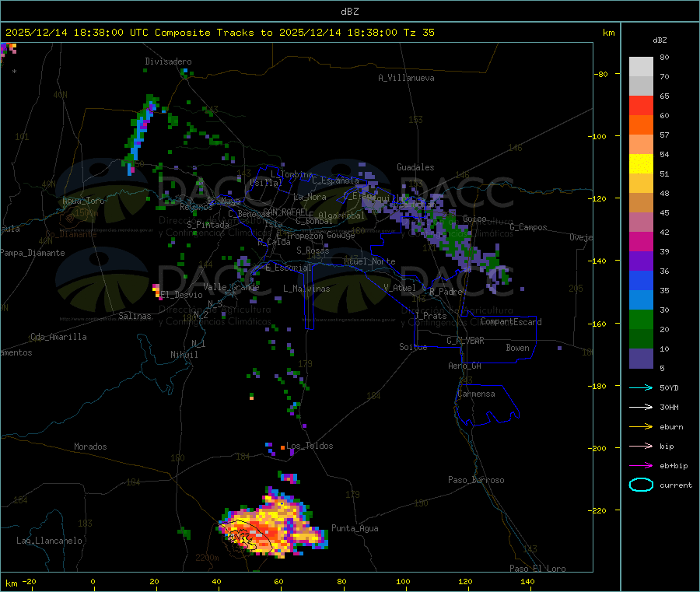Image resolution: width=700 pixels, height=592 pixels.
Task: Select the light blue 30-35 dBZ swatch
Action: coord(641,300)
